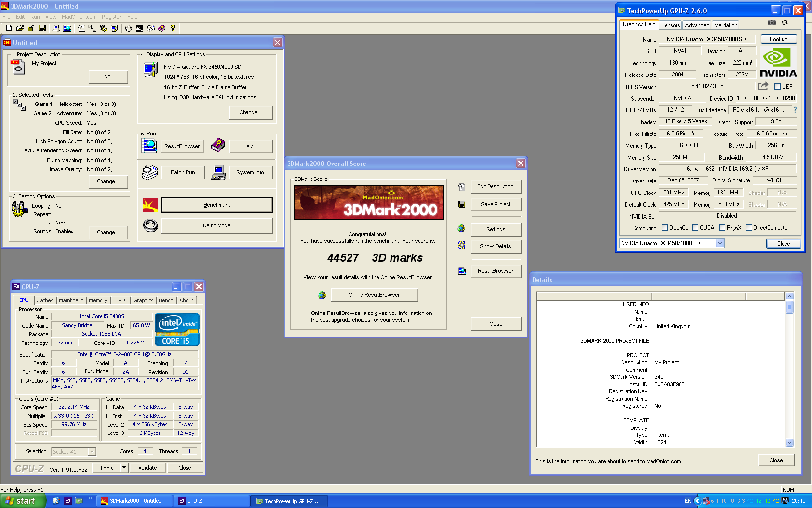The image size is (812, 508).
Task: Click the Show Details button
Action: [495, 246]
